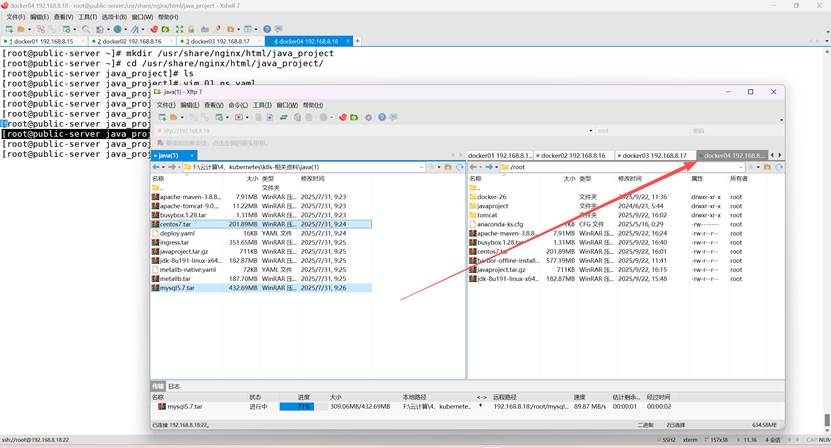Viewport: 831px width, 448px height.
Task: Open the 日志 log tab in transfer panel
Action: pyautogui.click(x=174, y=386)
